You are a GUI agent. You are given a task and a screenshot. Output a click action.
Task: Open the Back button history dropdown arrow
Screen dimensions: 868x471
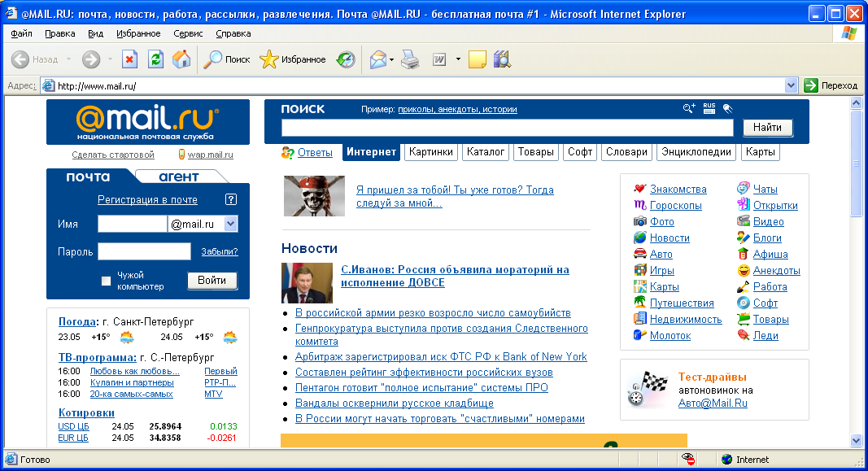[68, 59]
